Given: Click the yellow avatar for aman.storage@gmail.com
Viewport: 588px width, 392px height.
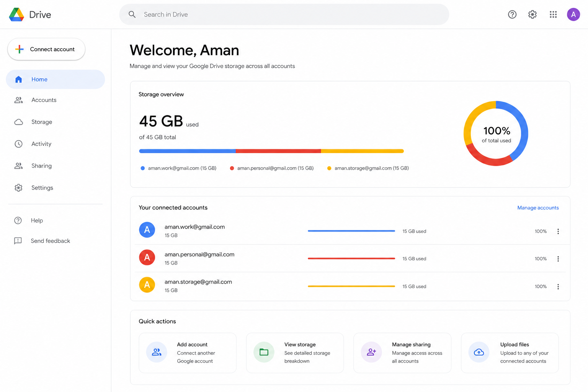Looking at the screenshot, I should pyautogui.click(x=147, y=285).
